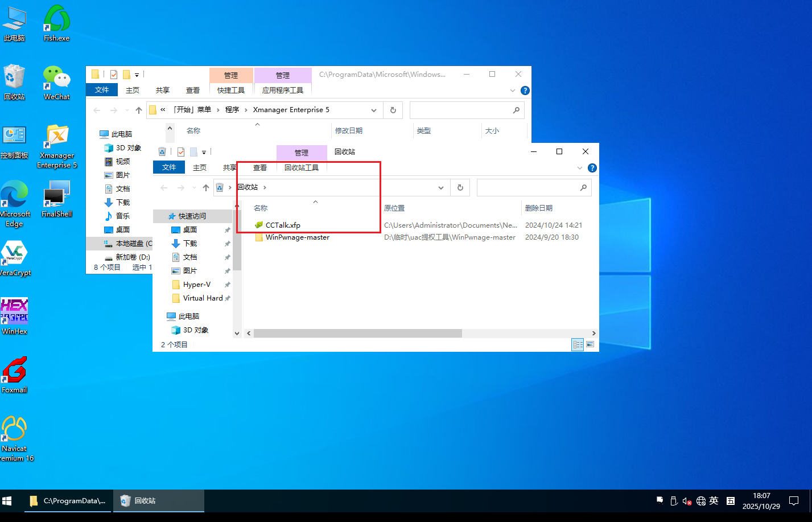Open the 文件 menu in Recycle Bin
The width and height of the screenshot is (812, 522).
(169, 168)
